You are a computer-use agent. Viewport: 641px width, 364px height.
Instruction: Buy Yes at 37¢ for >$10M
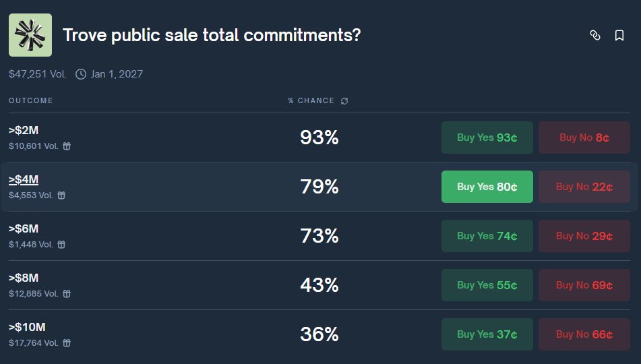487,334
